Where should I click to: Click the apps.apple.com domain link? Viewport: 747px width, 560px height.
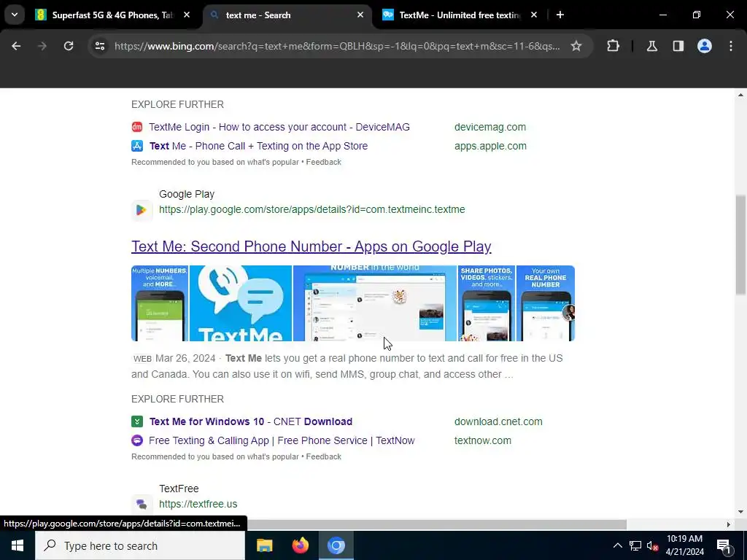click(490, 146)
